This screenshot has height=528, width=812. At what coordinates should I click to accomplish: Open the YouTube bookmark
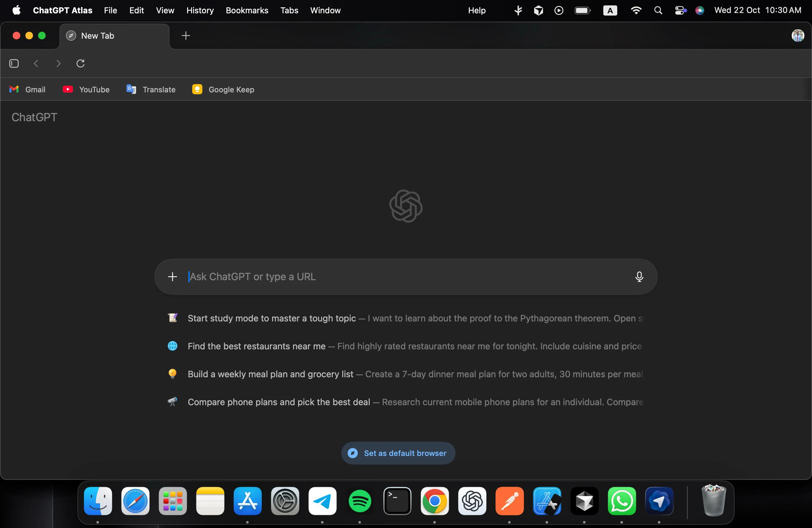(x=86, y=89)
